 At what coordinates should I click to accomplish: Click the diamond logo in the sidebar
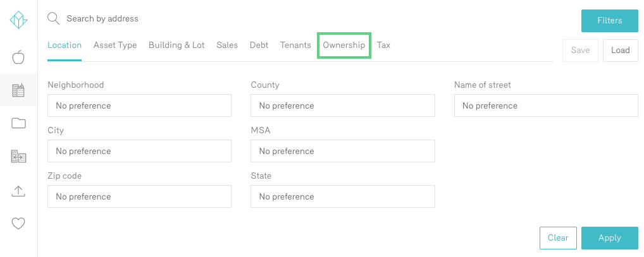18,20
